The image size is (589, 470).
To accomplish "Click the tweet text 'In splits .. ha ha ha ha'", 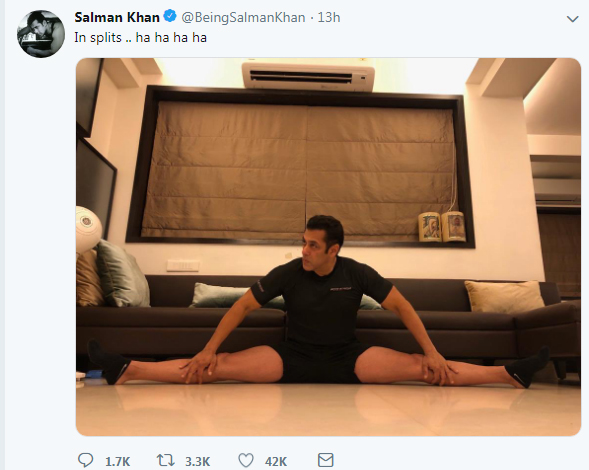I will [140, 38].
